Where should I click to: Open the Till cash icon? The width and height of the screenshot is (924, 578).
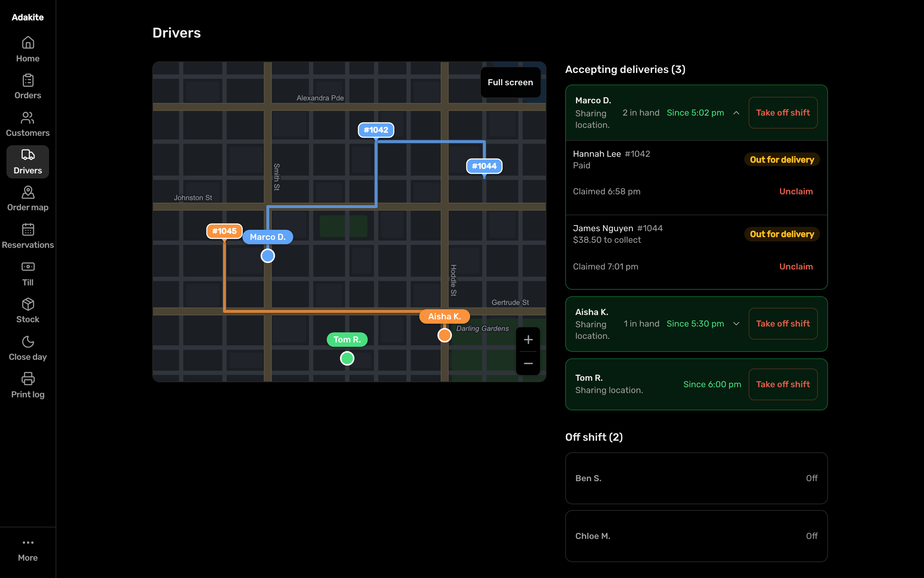coord(28,267)
